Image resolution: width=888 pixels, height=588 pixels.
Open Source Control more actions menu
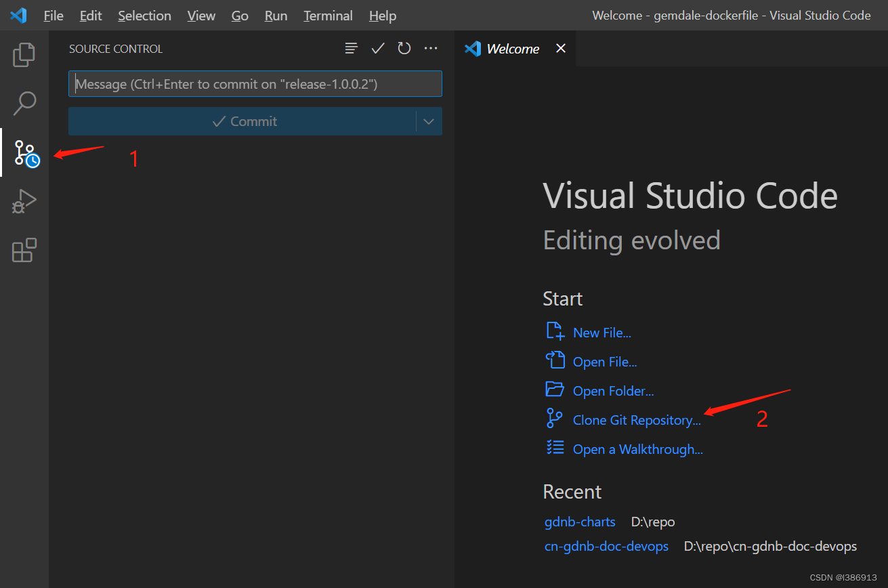(431, 49)
